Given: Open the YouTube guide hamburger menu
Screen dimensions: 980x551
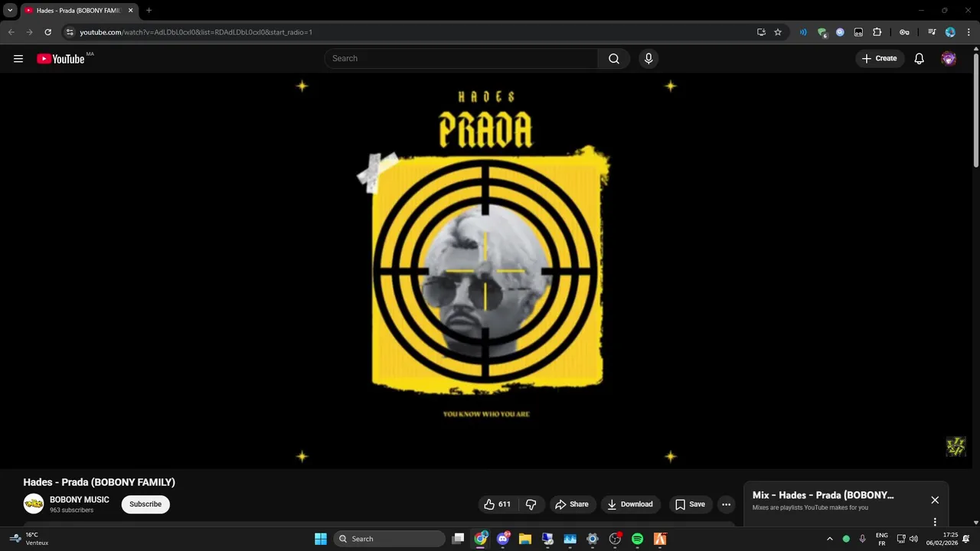Looking at the screenshot, I should point(18,58).
